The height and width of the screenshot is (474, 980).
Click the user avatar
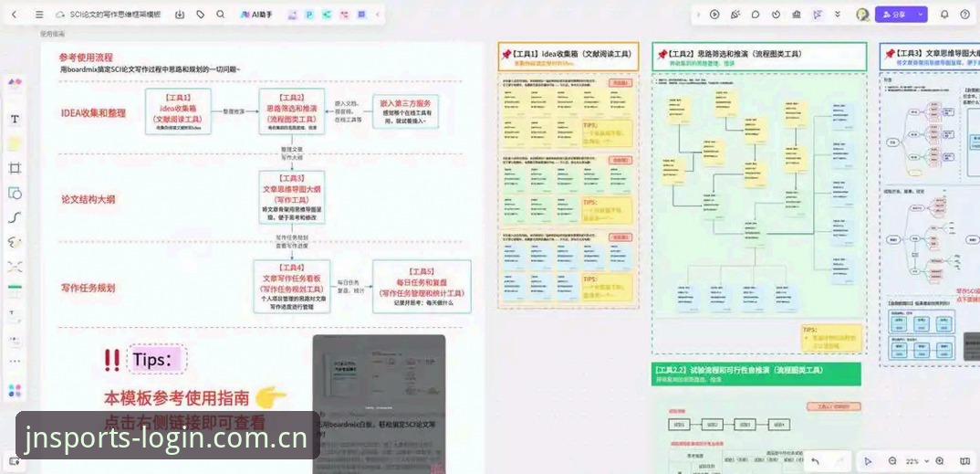point(862,15)
